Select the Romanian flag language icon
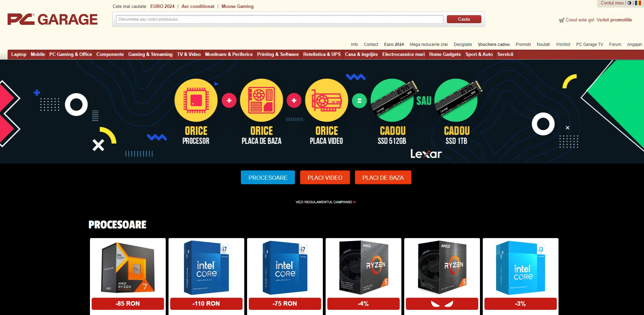 (638, 3)
